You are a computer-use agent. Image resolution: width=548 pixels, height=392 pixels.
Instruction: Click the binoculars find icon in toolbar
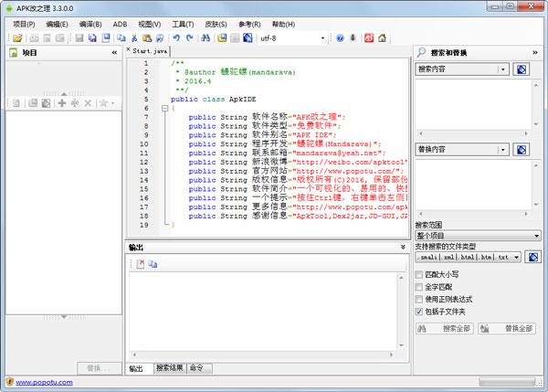205,37
